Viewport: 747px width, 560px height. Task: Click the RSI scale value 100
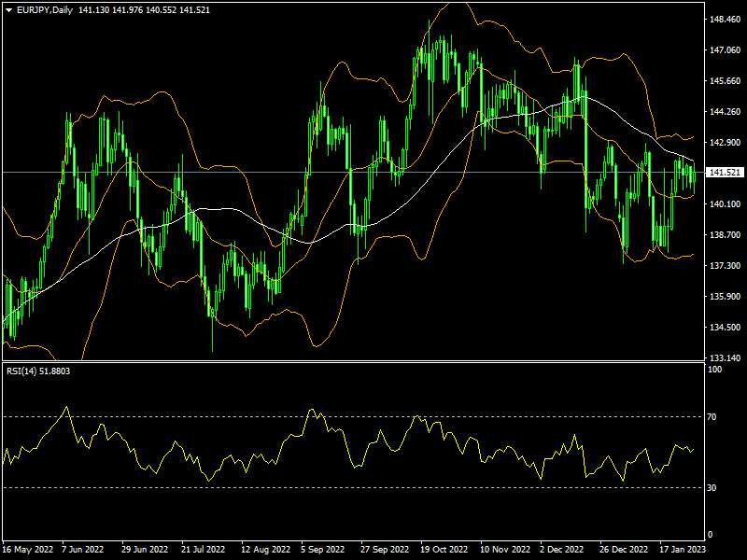pyautogui.click(x=714, y=369)
